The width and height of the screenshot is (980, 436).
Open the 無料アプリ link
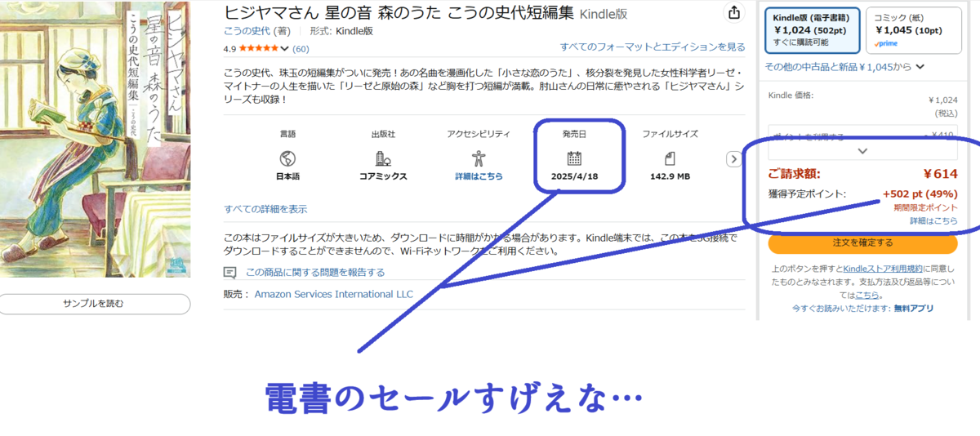(914, 309)
